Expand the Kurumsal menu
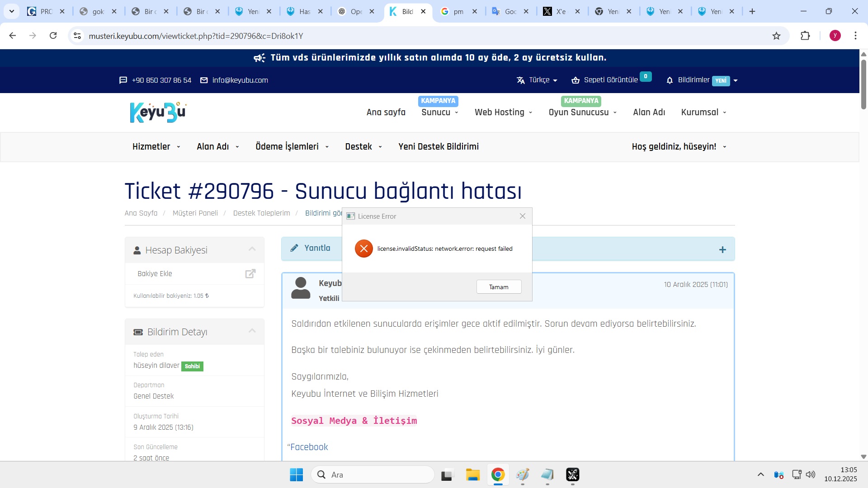Image resolution: width=868 pixels, height=488 pixels. pos(704,112)
